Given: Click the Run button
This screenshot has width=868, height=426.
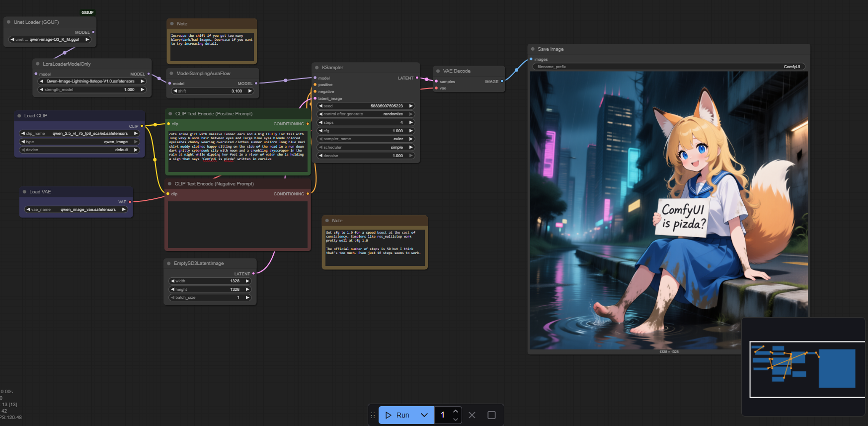Looking at the screenshot, I should point(398,415).
